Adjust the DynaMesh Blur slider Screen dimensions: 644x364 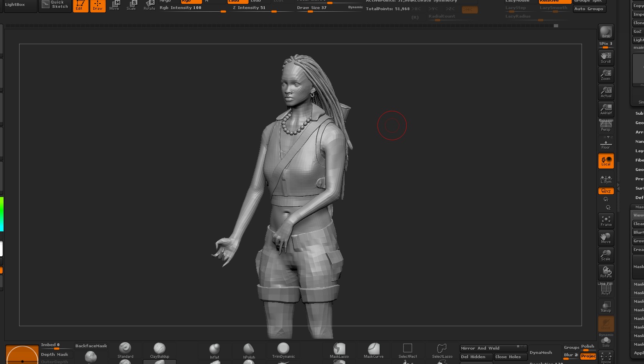(x=571, y=356)
